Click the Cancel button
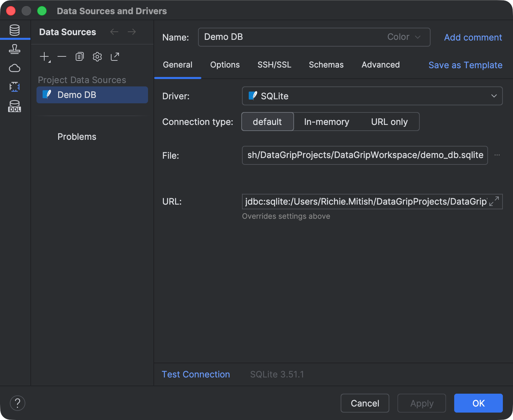Viewport: 513px width, 420px height. (x=365, y=403)
